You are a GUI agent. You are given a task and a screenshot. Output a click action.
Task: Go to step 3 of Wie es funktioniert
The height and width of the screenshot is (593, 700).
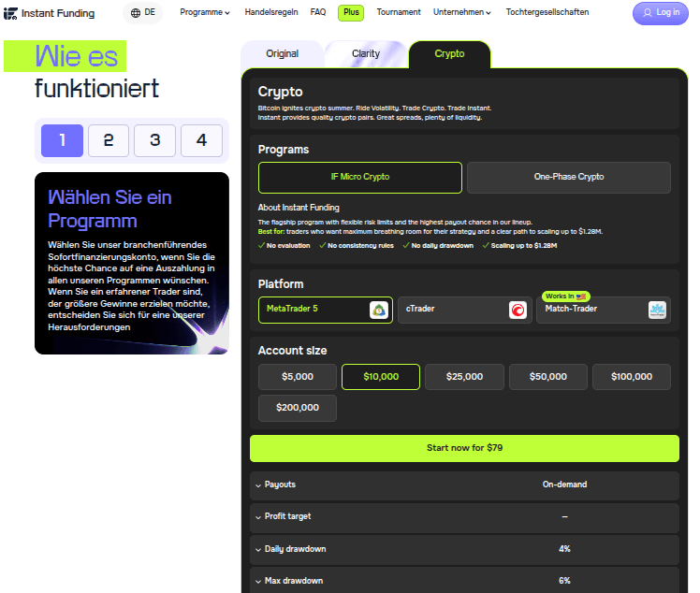tap(155, 140)
